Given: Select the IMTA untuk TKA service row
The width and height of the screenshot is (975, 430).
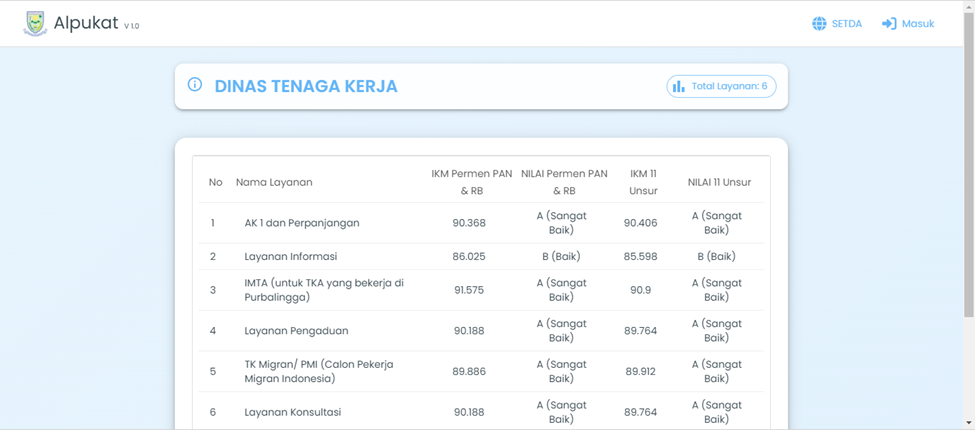Looking at the screenshot, I should 323,290.
